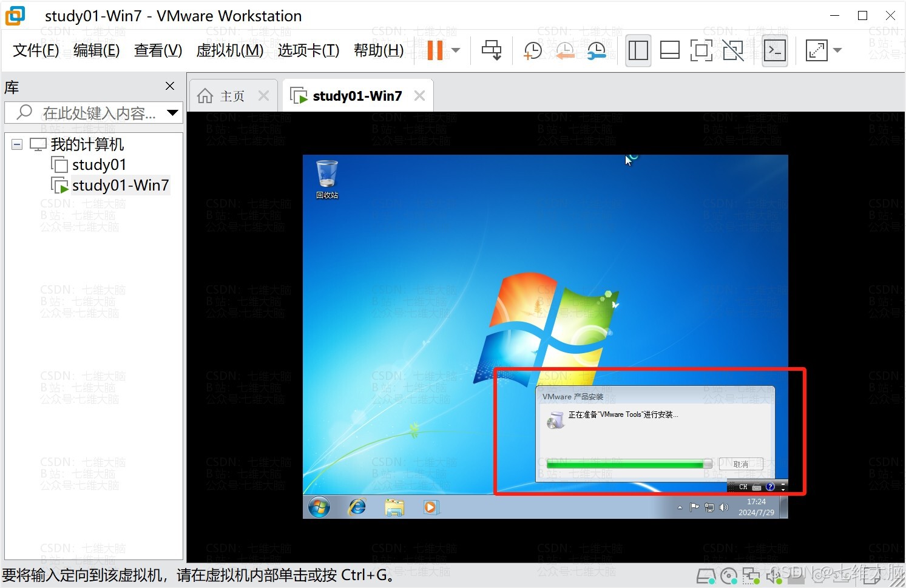Open the 编辑(E) menu
The width and height of the screenshot is (906, 588).
click(96, 50)
